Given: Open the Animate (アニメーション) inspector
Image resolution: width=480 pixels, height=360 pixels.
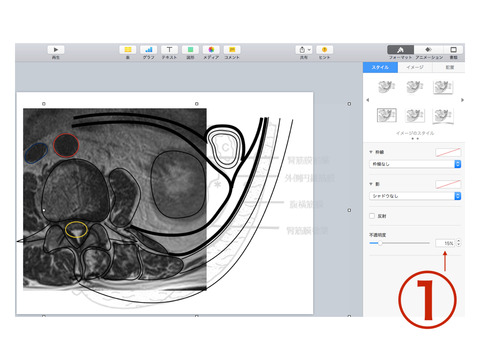Looking at the screenshot, I should tap(429, 50).
